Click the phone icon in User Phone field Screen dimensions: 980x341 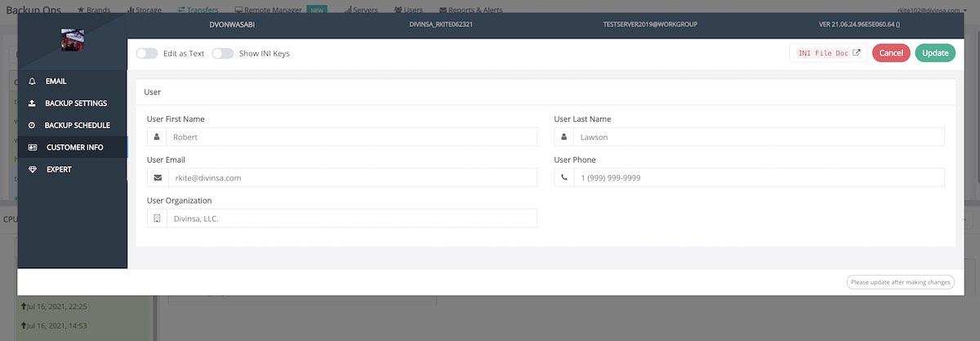coord(563,177)
